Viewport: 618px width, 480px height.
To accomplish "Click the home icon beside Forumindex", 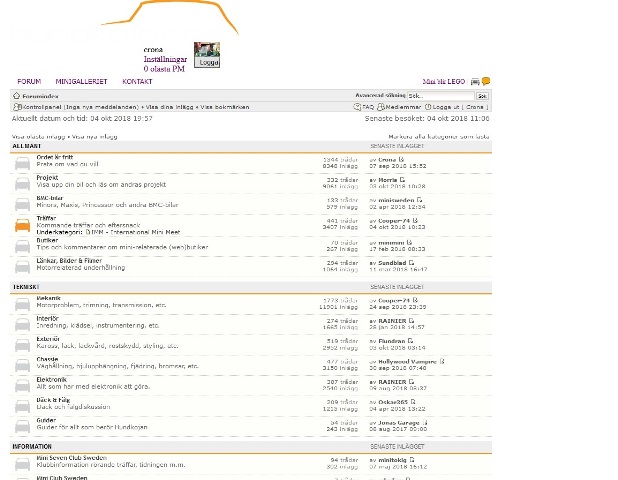I will (16, 96).
